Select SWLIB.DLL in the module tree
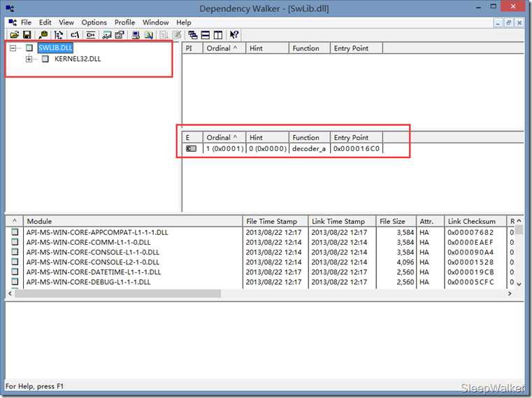532x398 pixels. tap(55, 48)
